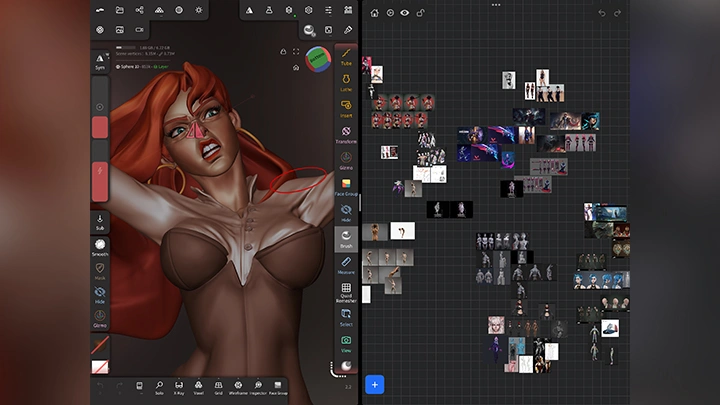Open the post process aperture menu
Screen dimensions: 720x405
tap(100, 30)
